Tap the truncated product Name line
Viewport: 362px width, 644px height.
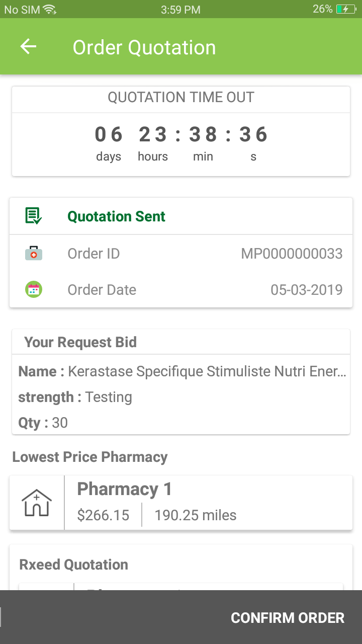pos(182,372)
